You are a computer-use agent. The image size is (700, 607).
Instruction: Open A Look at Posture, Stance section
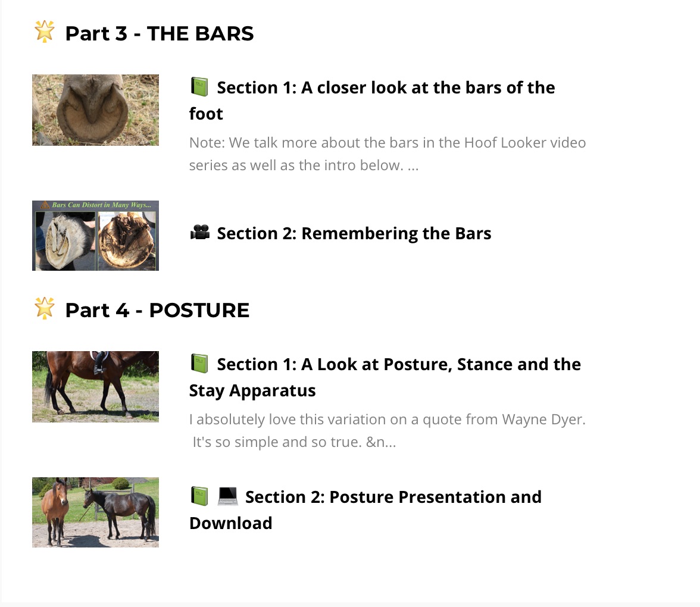(385, 377)
